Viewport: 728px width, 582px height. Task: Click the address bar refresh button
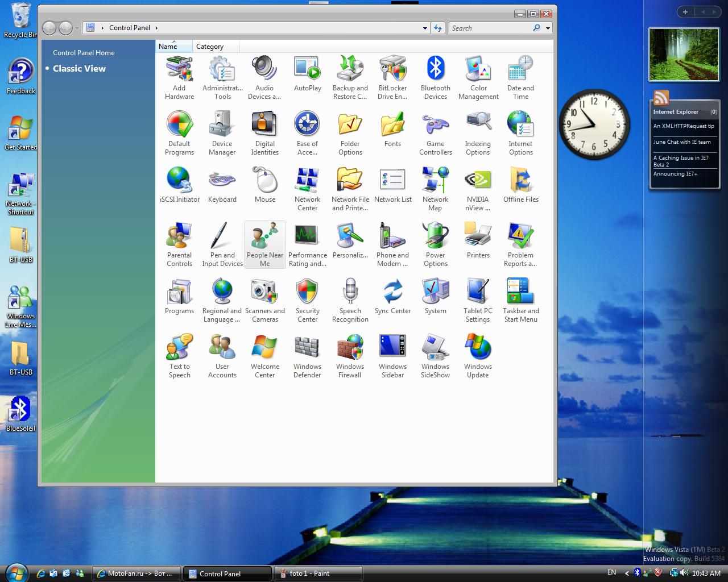[x=438, y=28]
